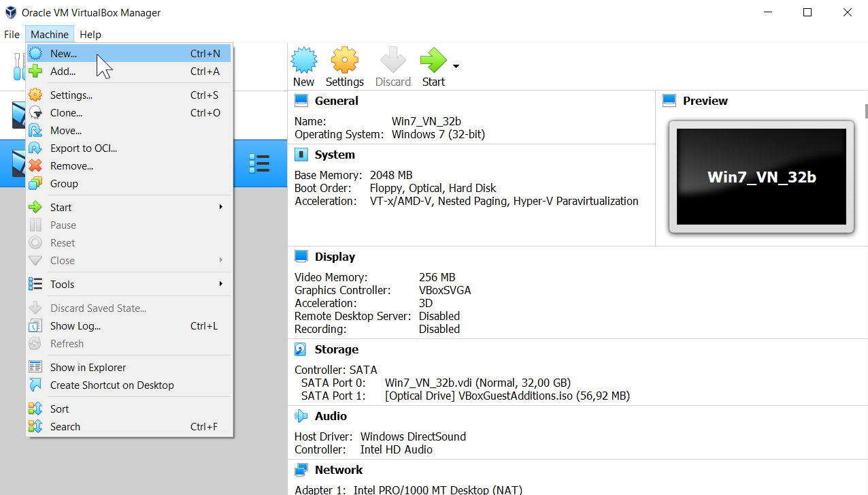
Task: Click the Storage section disk icon
Action: [300, 349]
